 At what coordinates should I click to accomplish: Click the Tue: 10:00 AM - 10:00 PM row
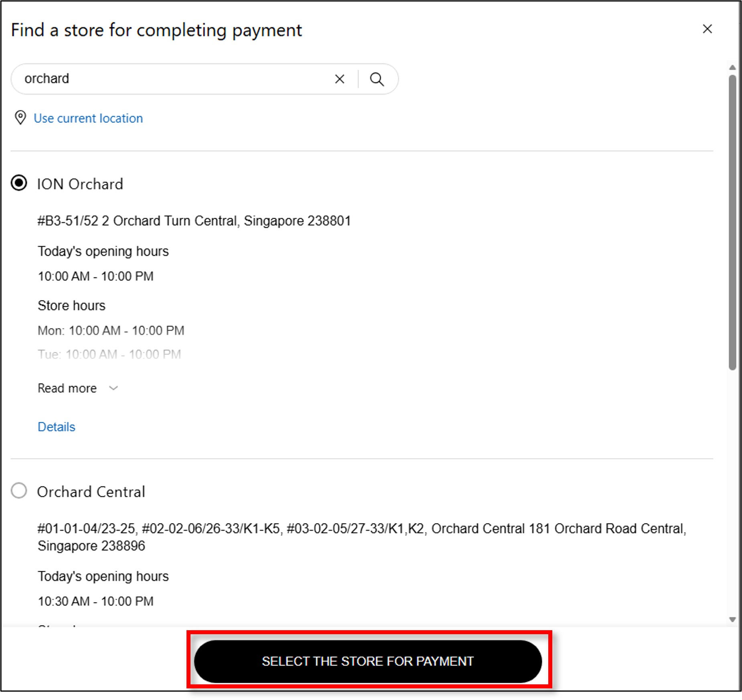(109, 354)
